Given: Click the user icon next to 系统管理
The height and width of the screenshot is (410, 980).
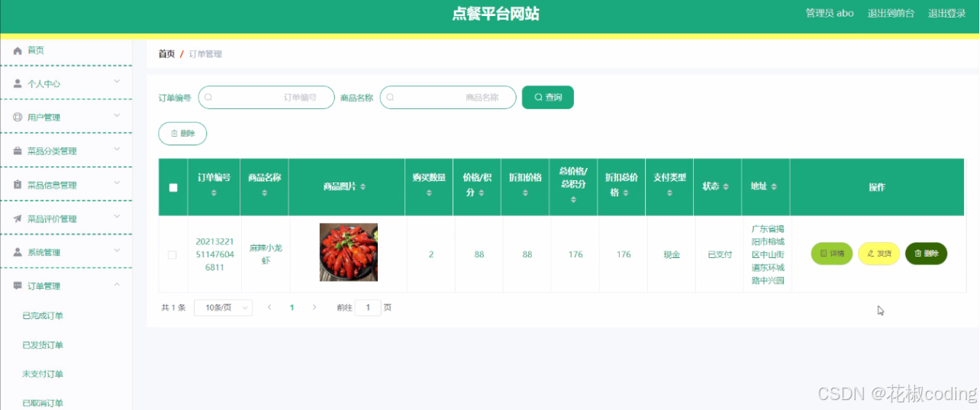Looking at the screenshot, I should click(18, 252).
